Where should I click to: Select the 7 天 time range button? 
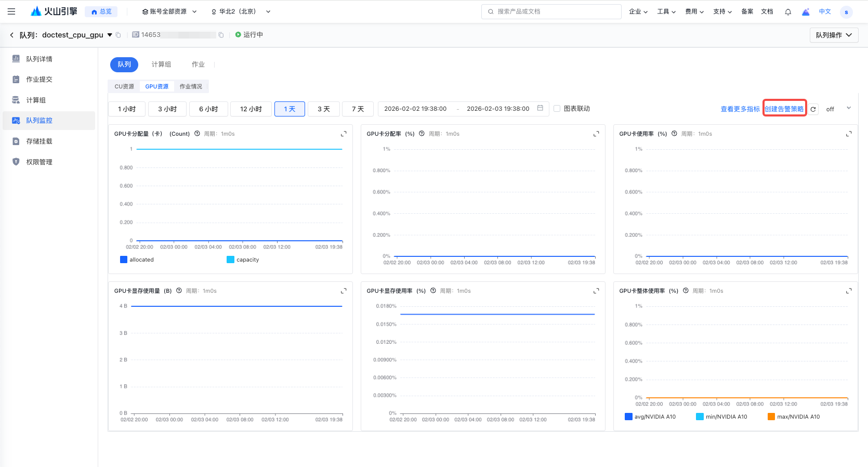[x=358, y=109]
